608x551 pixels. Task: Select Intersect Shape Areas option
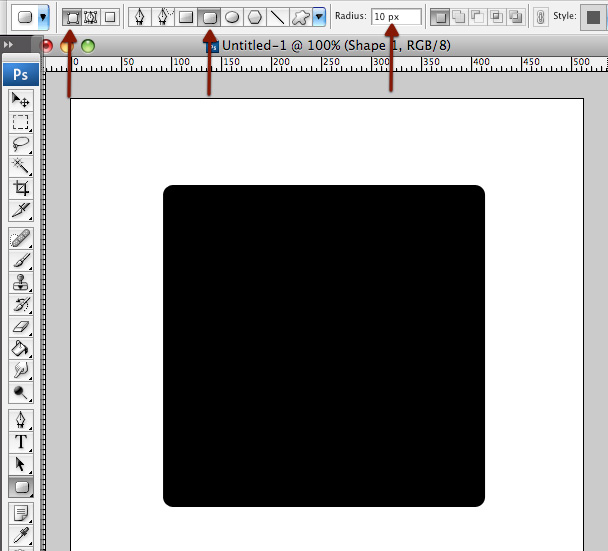(496, 17)
